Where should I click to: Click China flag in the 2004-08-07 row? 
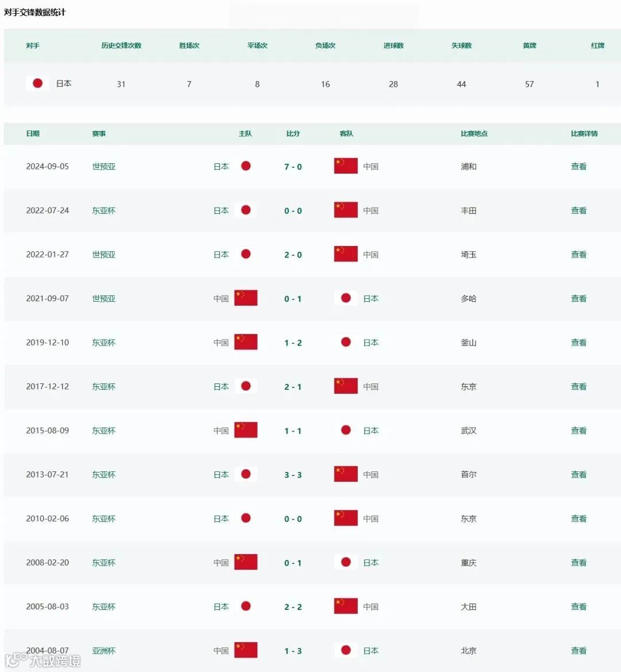246,650
